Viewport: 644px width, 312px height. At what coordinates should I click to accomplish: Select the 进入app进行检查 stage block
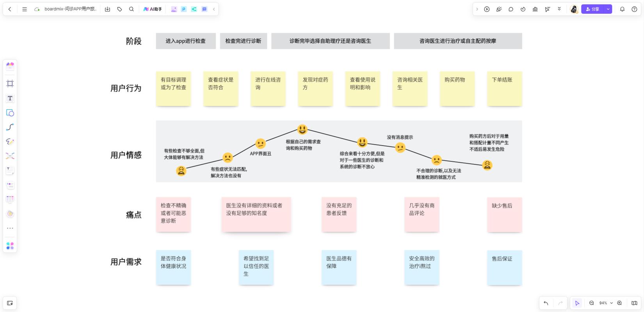point(186,41)
